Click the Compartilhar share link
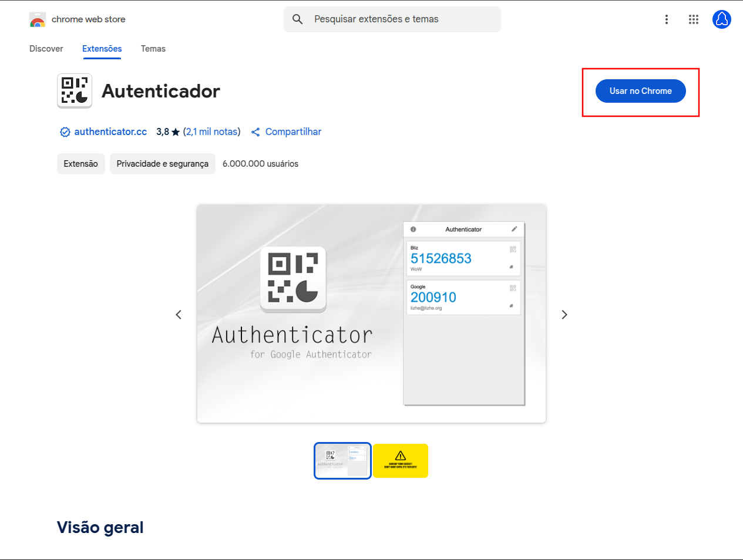This screenshot has width=743, height=560. tap(293, 132)
